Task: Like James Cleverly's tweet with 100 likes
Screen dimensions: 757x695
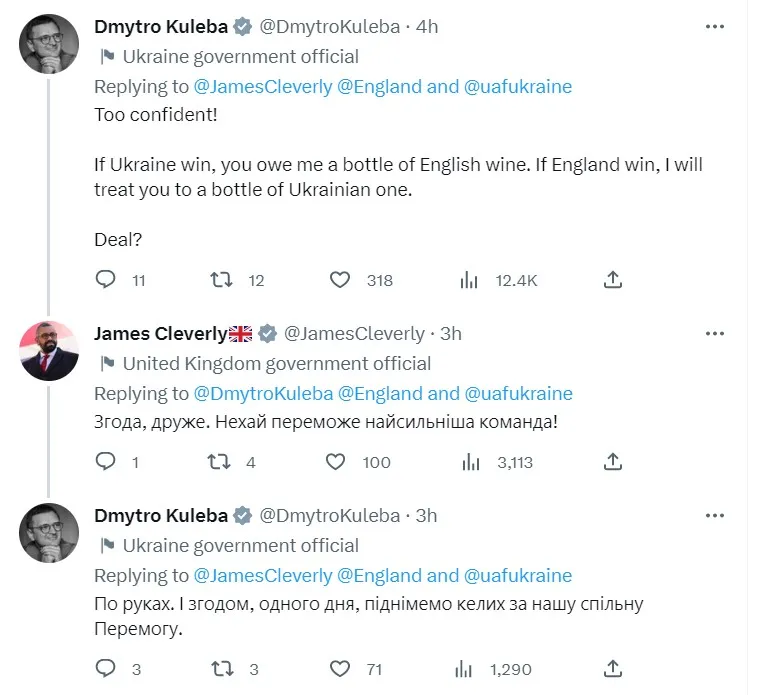Action: pyautogui.click(x=338, y=462)
